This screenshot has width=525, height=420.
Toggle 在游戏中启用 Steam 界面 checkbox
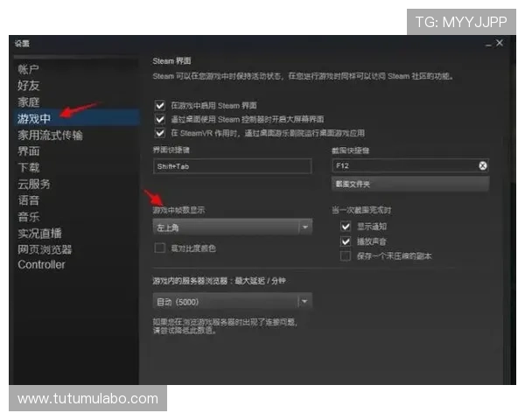pos(160,106)
